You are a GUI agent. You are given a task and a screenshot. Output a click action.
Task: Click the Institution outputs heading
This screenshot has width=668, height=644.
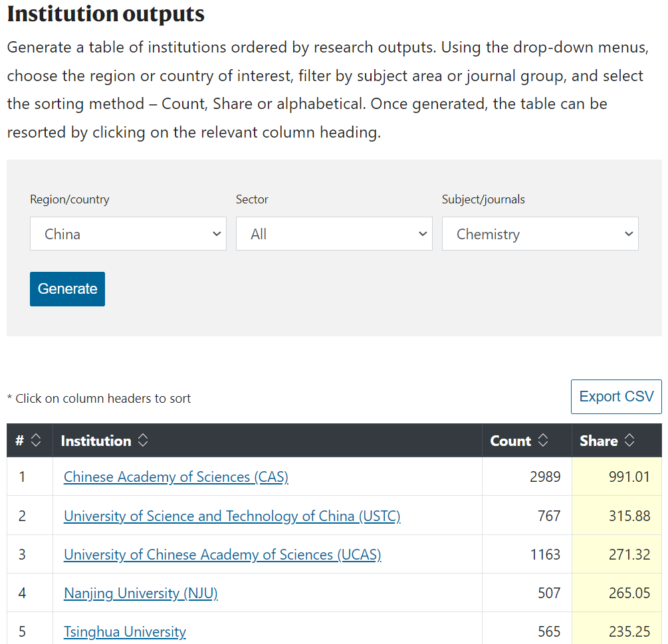(106, 14)
